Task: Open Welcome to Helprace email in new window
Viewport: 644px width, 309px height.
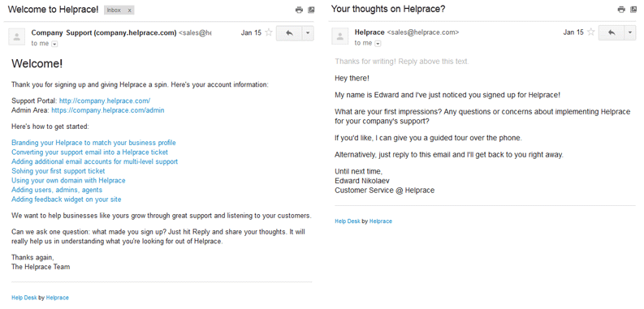Action: tap(311, 10)
